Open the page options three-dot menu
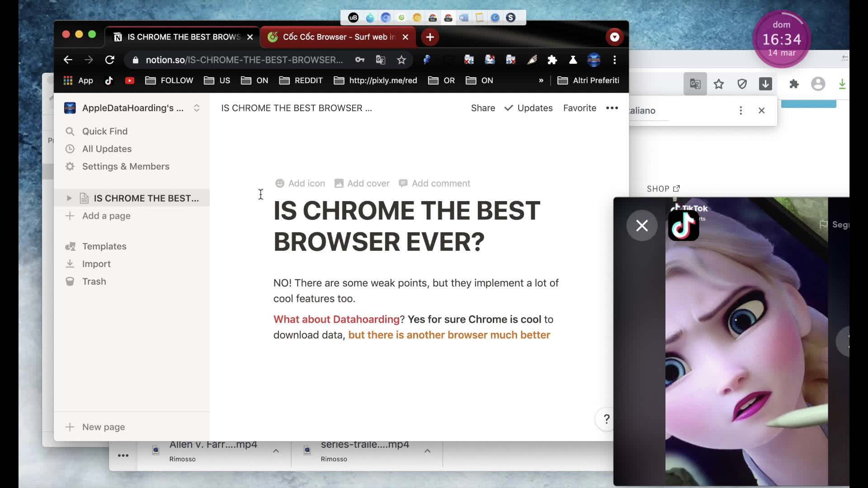This screenshot has width=868, height=488. [x=612, y=108]
